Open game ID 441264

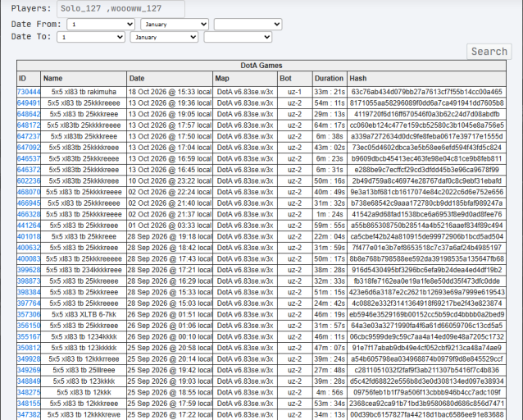(x=29, y=226)
